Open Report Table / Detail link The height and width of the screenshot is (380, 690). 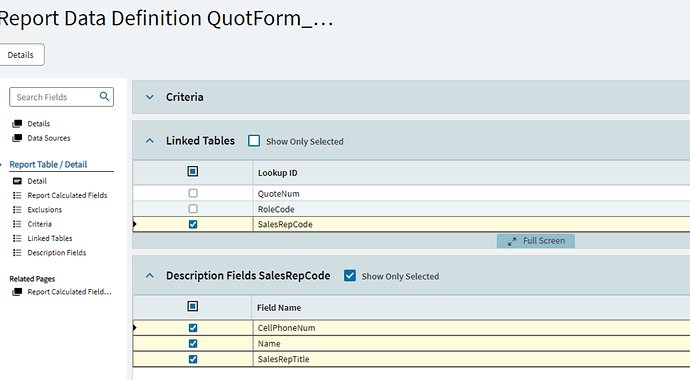point(48,164)
